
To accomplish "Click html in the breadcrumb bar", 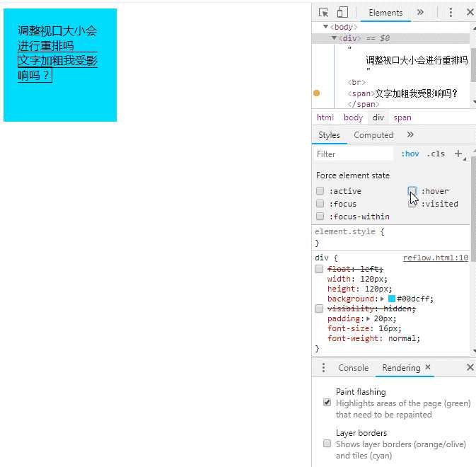I will [325, 117].
